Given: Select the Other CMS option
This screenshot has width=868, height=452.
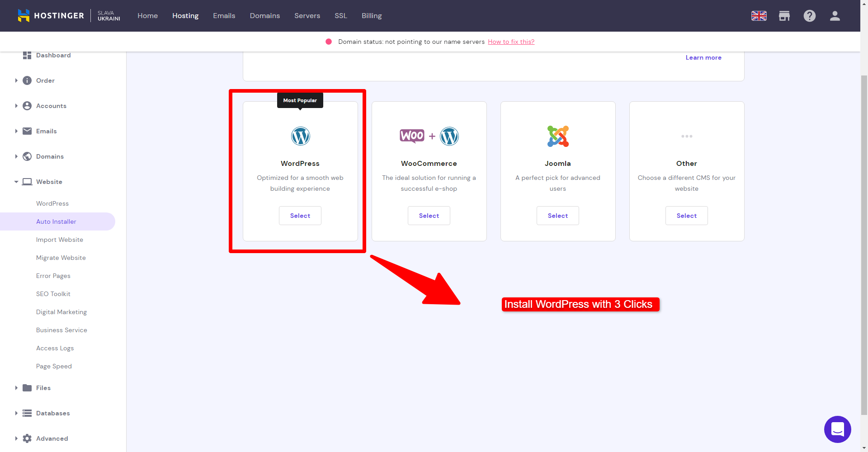Looking at the screenshot, I should [687, 216].
